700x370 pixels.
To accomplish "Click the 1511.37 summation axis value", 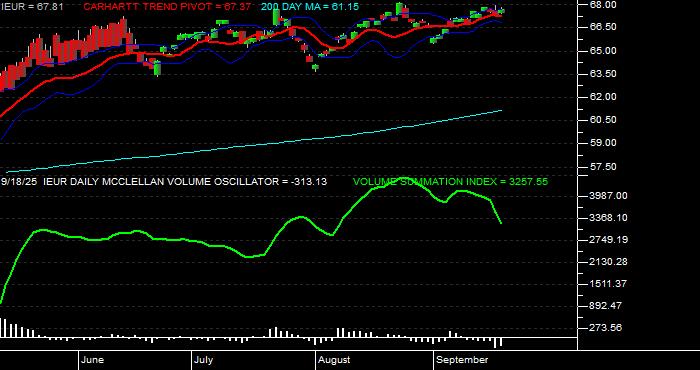I will coord(608,283).
